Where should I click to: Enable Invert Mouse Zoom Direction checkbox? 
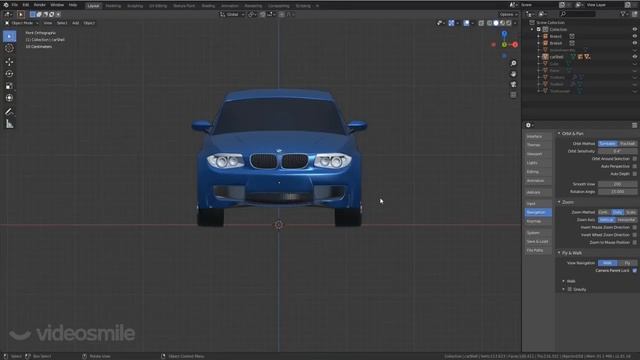[x=634, y=227]
